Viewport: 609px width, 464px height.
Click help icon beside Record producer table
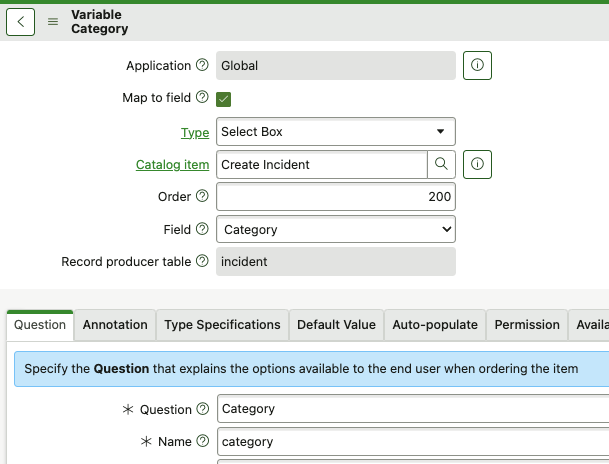pyautogui.click(x=202, y=262)
